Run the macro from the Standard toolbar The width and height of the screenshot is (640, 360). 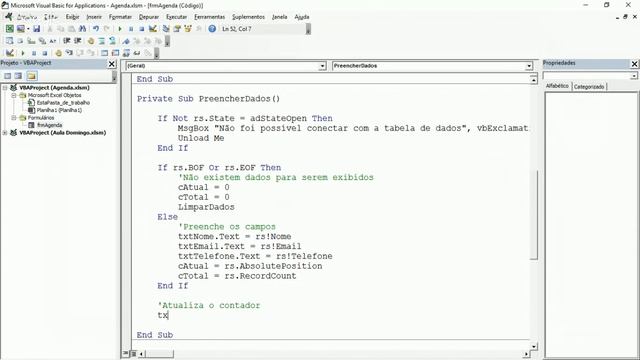point(120,29)
